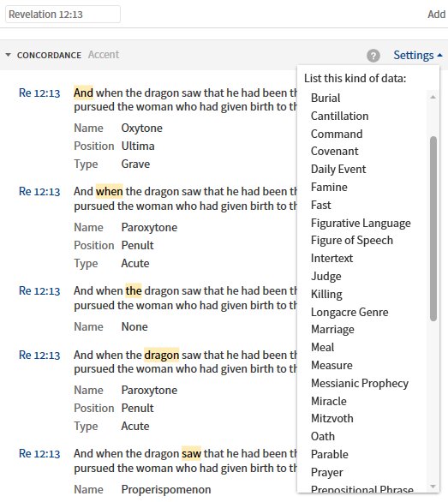Pick Mitzvoth from the data list

click(x=332, y=418)
